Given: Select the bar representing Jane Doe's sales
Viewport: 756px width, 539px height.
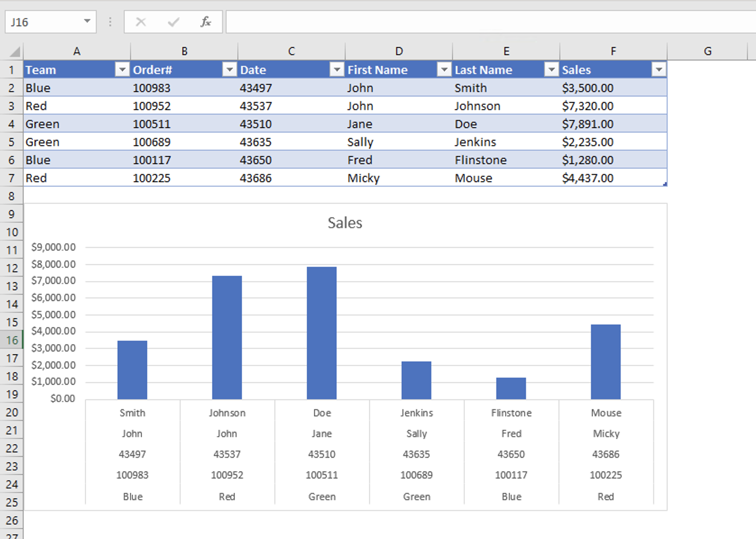Looking at the screenshot, I should 321,333.
